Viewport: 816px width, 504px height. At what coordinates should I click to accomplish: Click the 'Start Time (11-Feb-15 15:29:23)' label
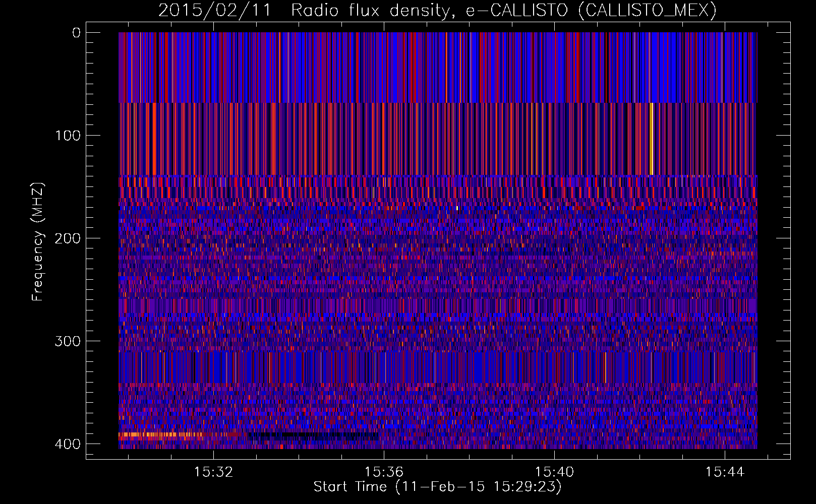pos(437,487)
